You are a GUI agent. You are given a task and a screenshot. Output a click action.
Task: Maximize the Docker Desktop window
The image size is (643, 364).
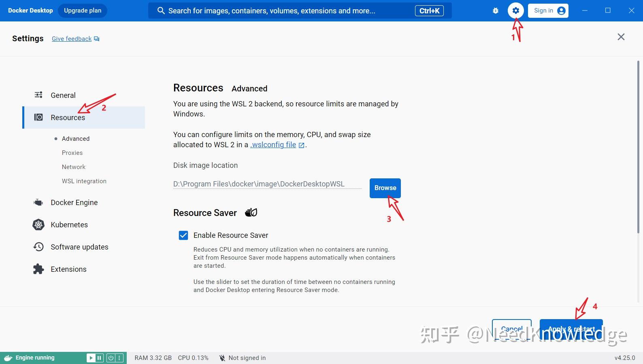608,11
